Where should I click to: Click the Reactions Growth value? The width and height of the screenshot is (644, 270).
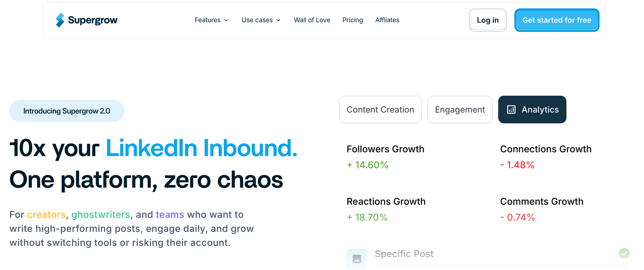point(367,217)
